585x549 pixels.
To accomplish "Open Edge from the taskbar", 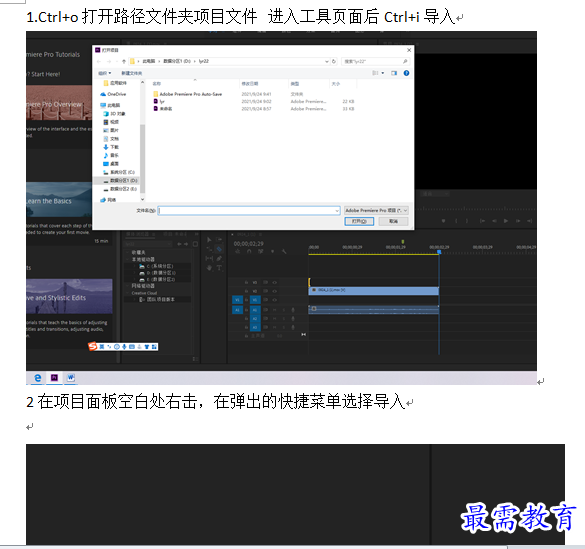I will 38,378.
